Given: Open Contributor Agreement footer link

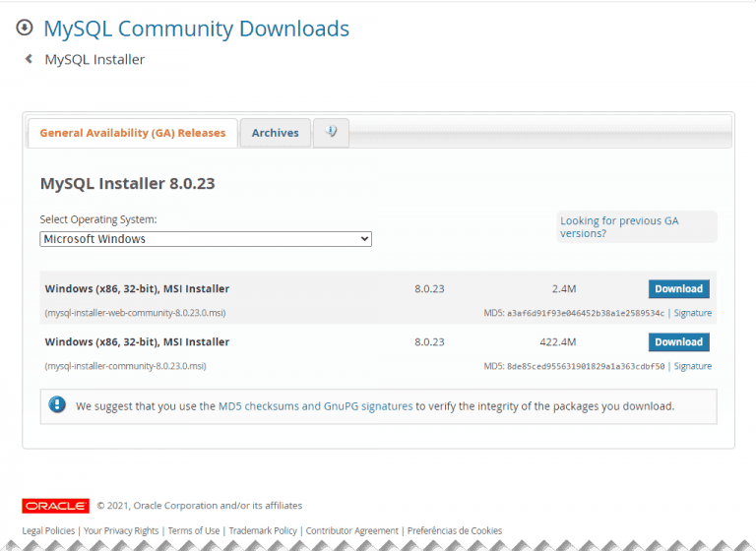Looking at the screenshot, I should coord(352,531).
